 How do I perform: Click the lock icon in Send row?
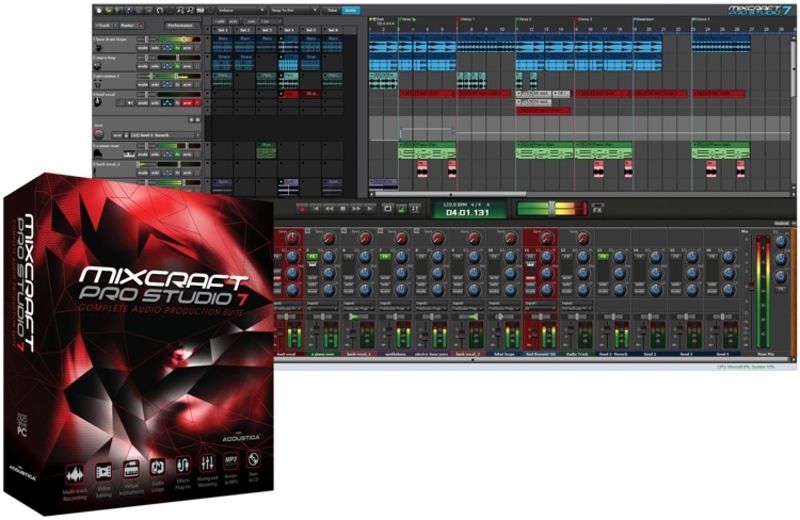click(126, 135)
